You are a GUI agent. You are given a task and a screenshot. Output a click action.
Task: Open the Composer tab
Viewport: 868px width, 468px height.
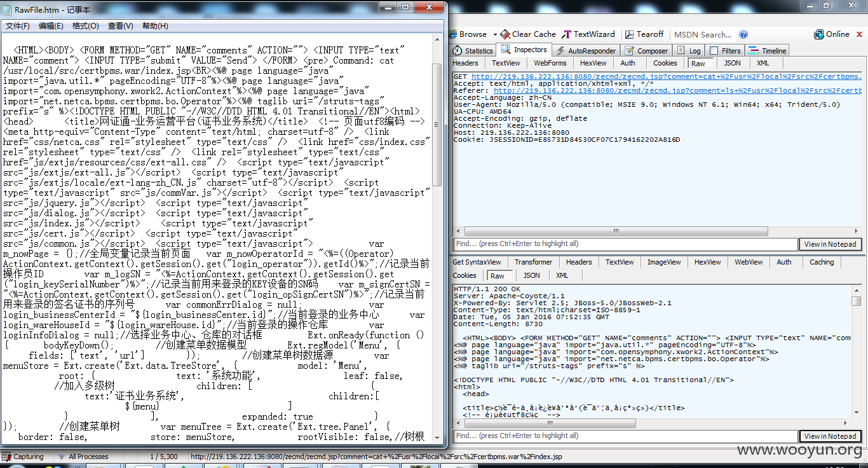[x=647, y=51]
